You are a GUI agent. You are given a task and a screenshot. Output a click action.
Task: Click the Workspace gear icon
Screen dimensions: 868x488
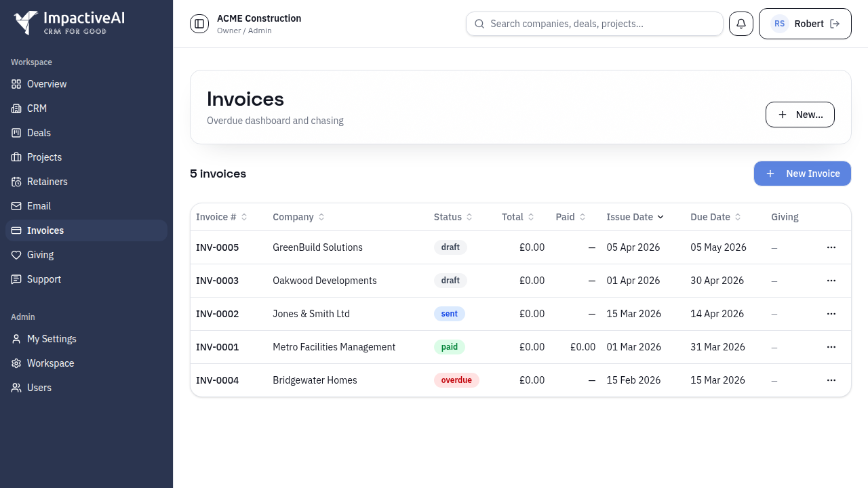click(15, 363)
